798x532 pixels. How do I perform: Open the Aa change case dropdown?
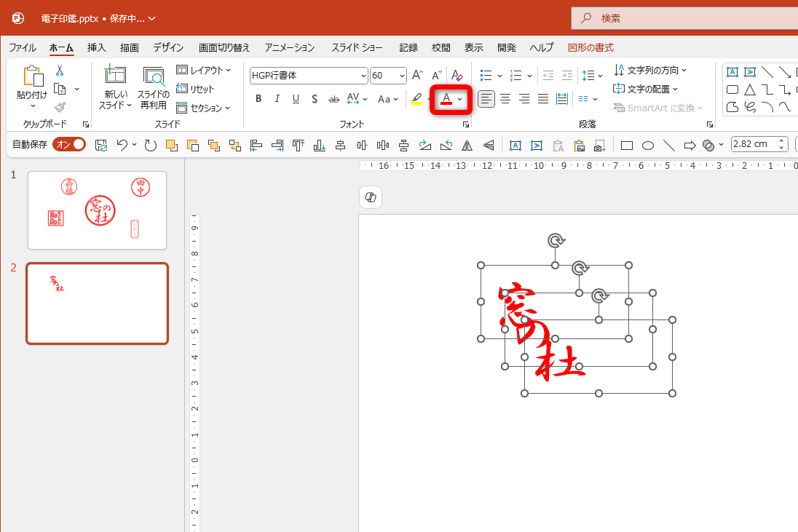click(x=388, y=99)
